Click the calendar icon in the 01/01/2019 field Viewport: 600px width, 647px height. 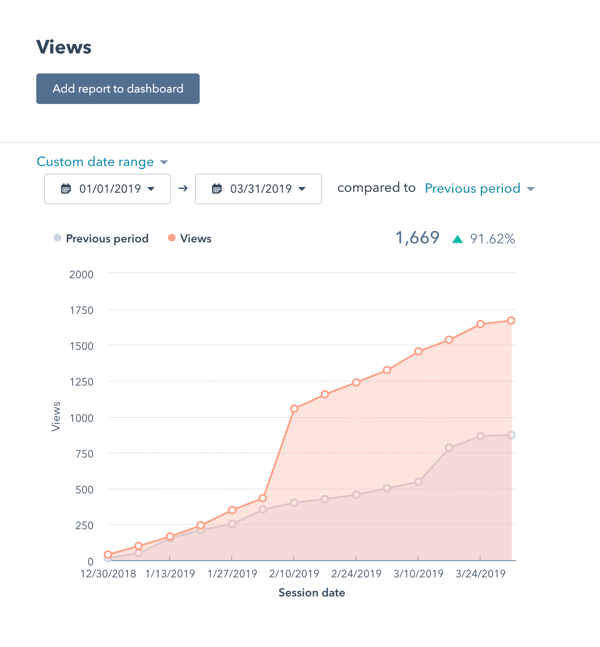[x=66, y=189]
